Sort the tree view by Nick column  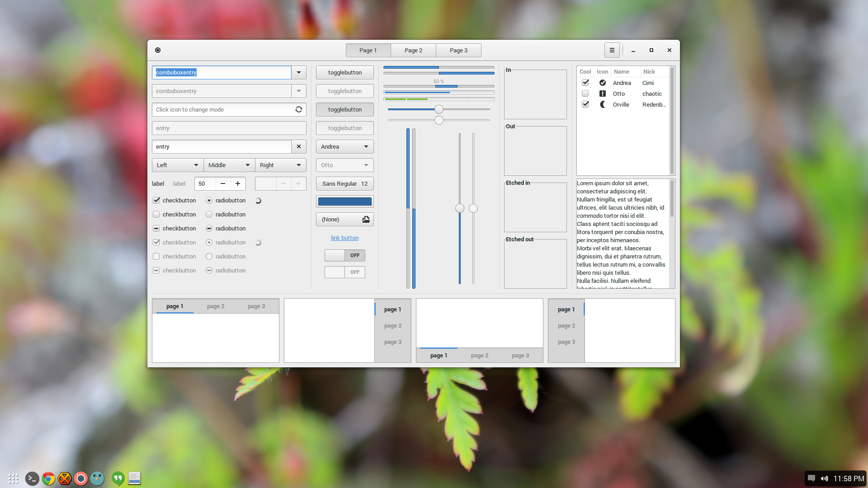coord(654,71)
